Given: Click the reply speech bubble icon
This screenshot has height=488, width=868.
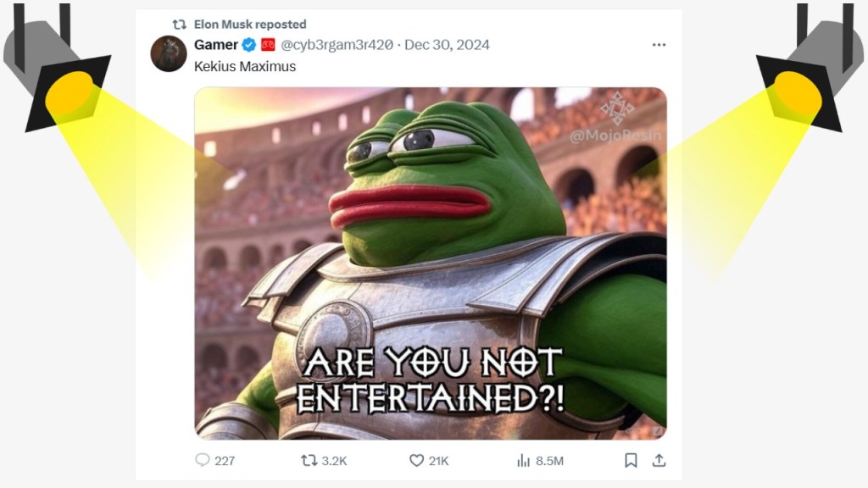Looking at the screenshot, I should [203, 460].
